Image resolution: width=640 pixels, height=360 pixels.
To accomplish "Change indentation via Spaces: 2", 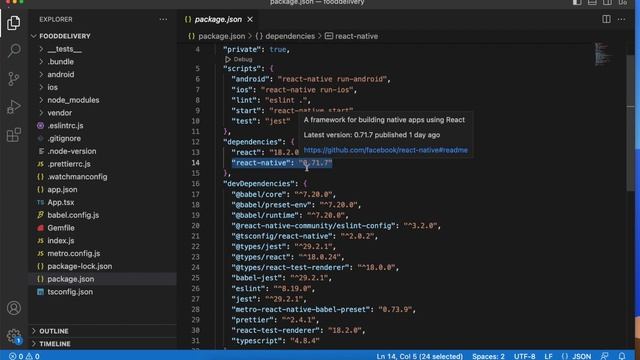I will (488, 356).
